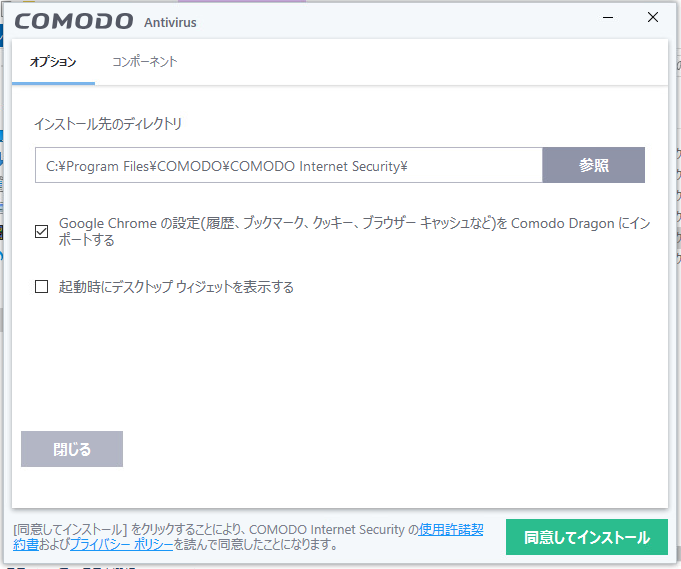
Task: Click the 参照 browse button
Action: coord(593,165)
